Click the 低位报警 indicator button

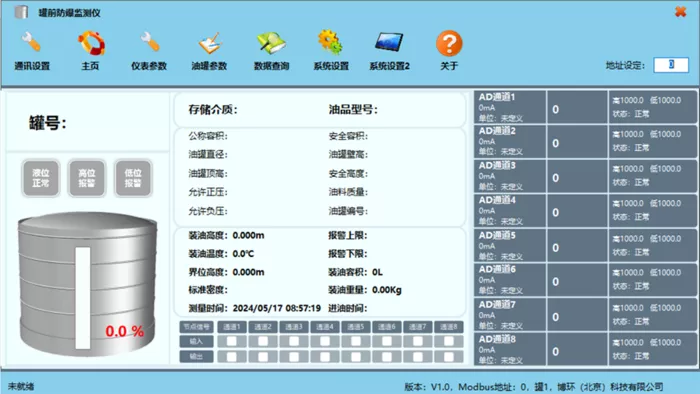[x=133, y=178]
